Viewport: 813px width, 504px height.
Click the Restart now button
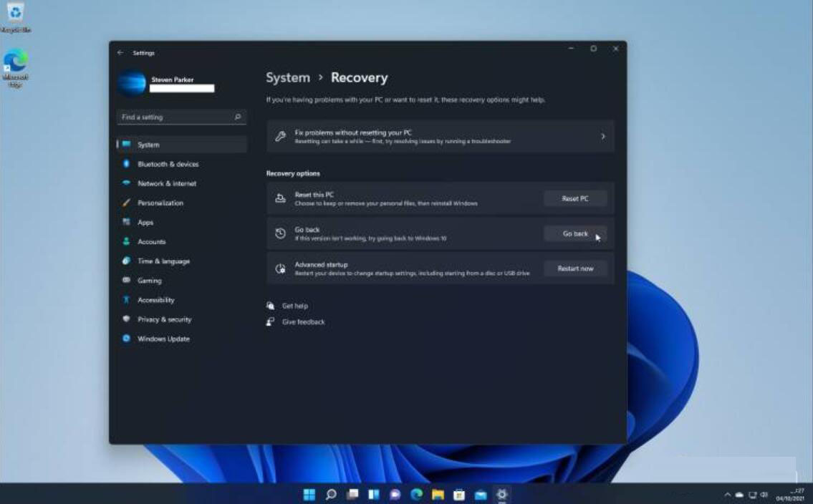(x=574, y=268)
